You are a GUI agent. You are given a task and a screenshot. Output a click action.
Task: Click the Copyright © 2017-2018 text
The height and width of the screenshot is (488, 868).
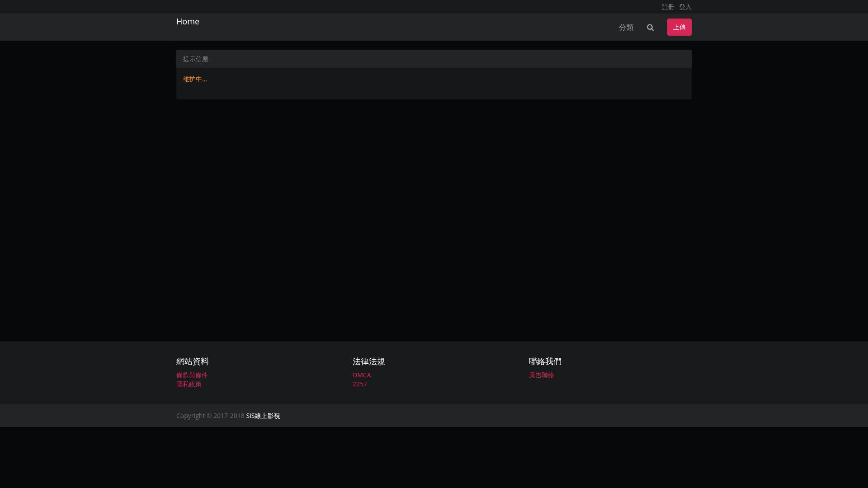pos(210,416)
